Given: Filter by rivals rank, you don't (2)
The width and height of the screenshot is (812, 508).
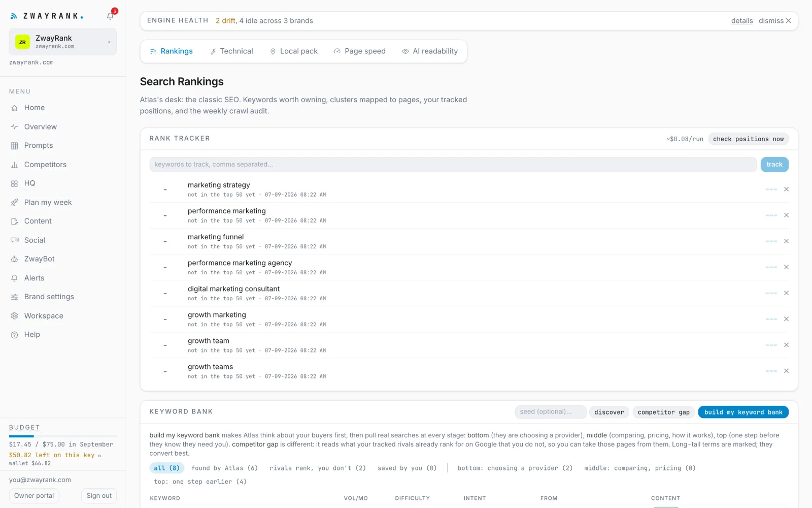Looking at the screenshot, I should [318, 468].
